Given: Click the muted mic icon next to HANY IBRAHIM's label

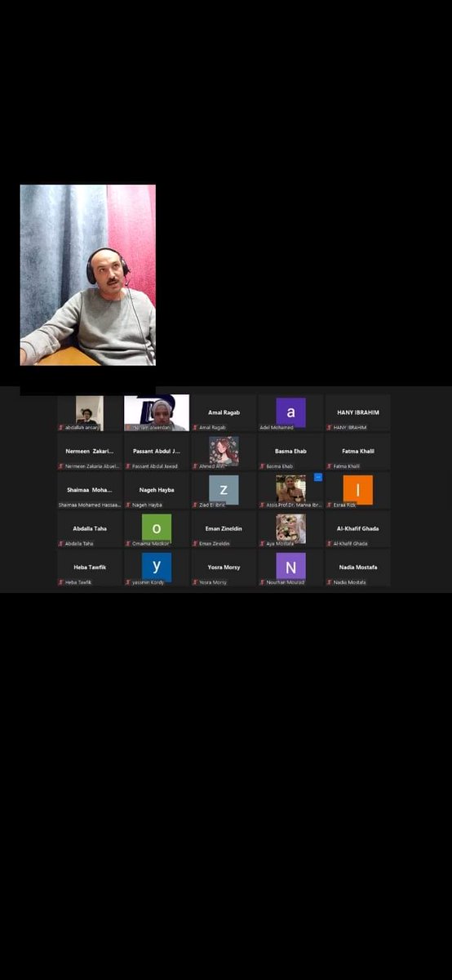Looking at the screenshot, I should click(330, 427).
